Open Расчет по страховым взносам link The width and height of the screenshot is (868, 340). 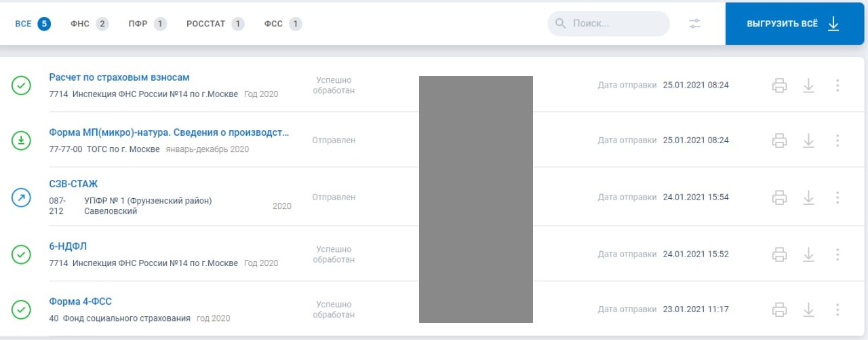[x=119, y=77]
